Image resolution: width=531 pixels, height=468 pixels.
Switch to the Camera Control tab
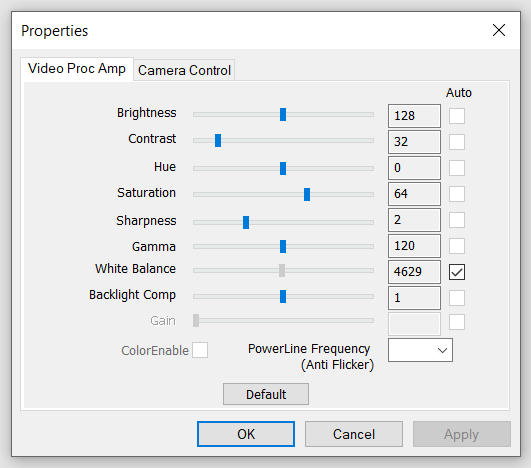pyautogui.click(x=184, y=70)
